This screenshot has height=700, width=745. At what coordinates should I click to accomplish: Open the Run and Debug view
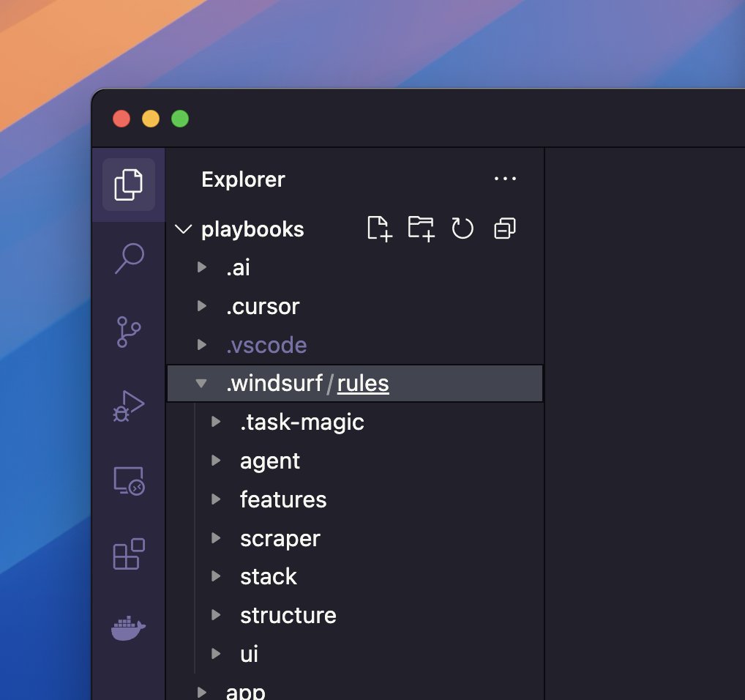coord(129,406)
